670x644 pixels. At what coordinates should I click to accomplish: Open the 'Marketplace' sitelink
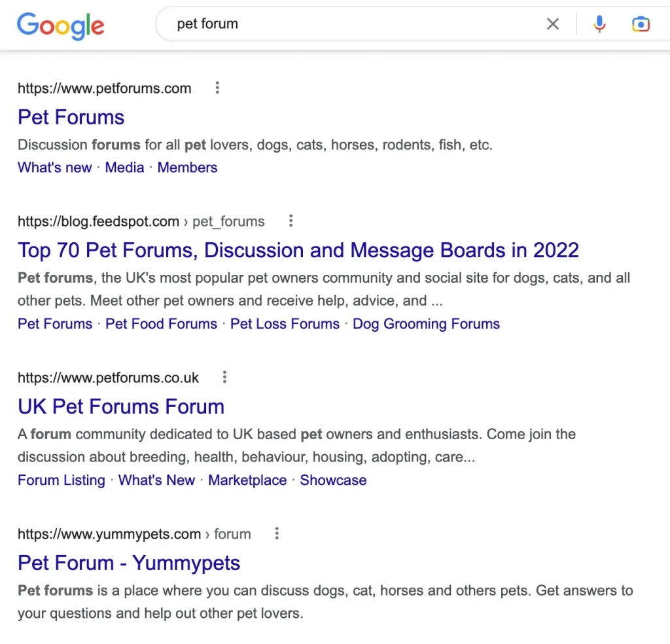pos(247,480)
